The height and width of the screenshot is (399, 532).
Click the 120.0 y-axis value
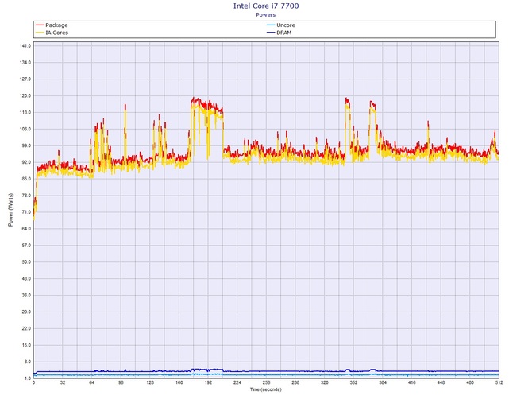(25, 95)
